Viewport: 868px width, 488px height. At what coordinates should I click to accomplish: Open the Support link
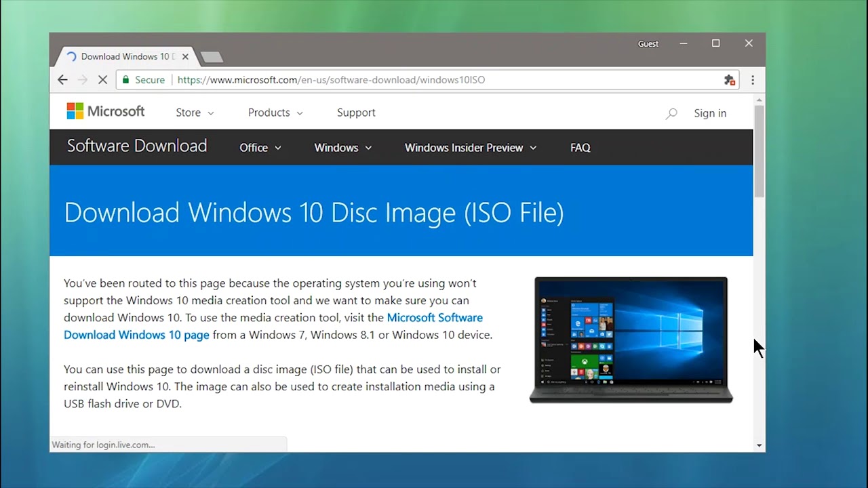tap(356, 113)
